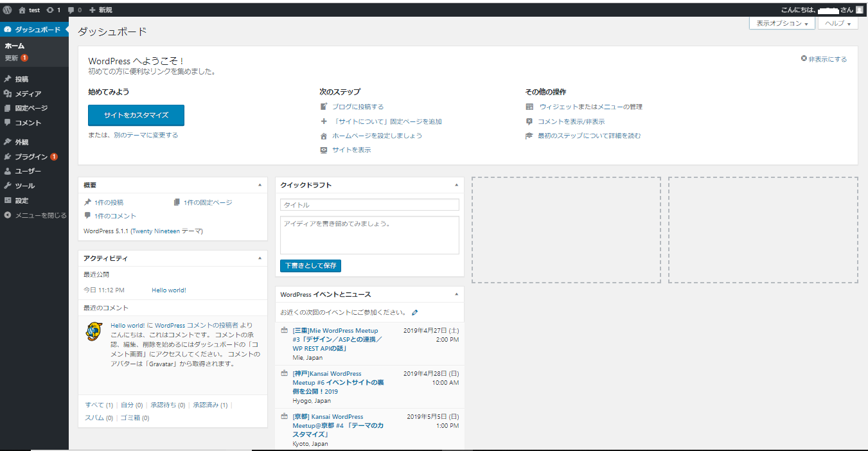This screenshot has width=868, height=451.
Task: Open the [三重]Mie WordPress Meetup event
Action: (x=339, y=339)
